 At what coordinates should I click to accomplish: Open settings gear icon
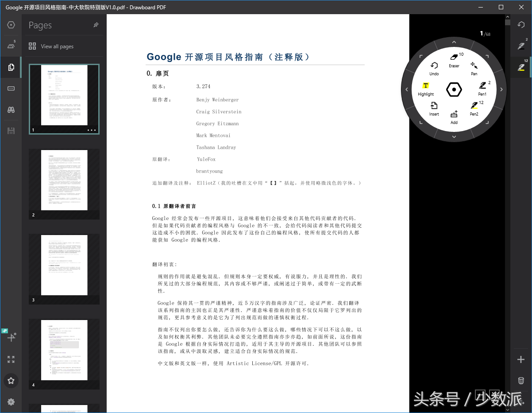click(x=11, y=402)
